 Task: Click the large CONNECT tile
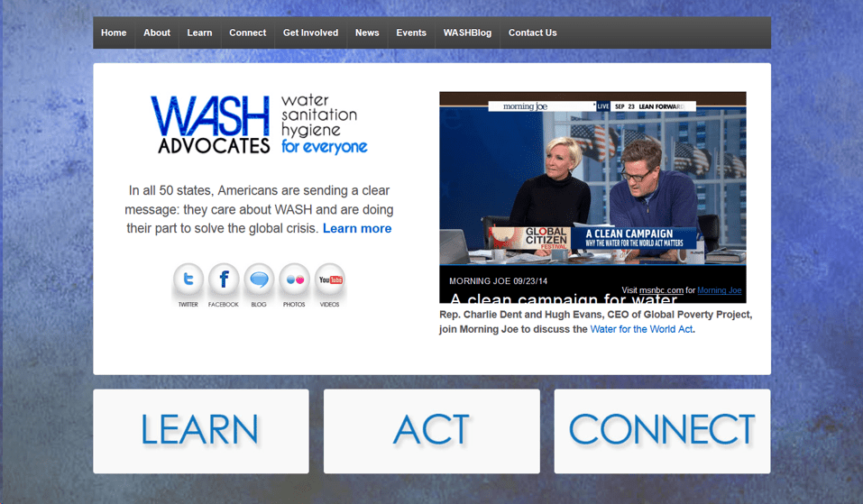(x=662, y=431)
